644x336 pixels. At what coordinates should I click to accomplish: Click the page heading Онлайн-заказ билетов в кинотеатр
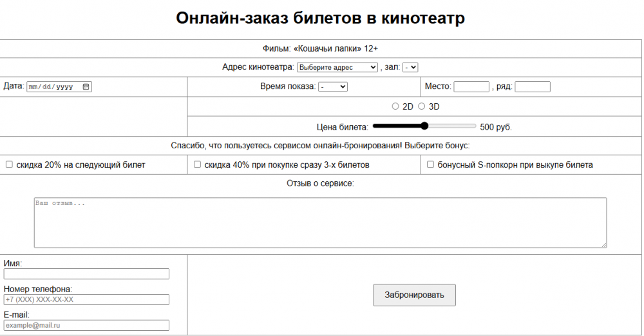(320, 18)
